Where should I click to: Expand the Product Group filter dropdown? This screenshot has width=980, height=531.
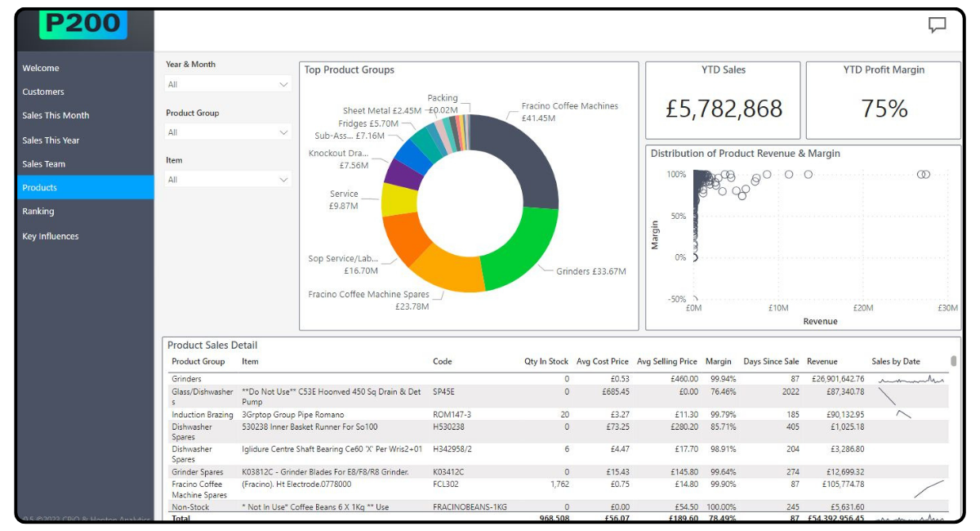point(228,132)
